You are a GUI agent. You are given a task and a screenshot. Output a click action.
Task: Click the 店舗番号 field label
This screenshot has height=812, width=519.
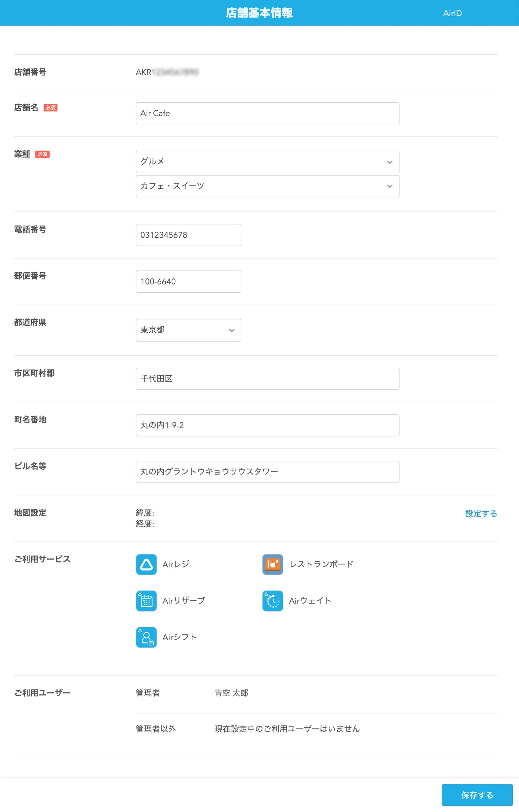click(x=30, y=72)
